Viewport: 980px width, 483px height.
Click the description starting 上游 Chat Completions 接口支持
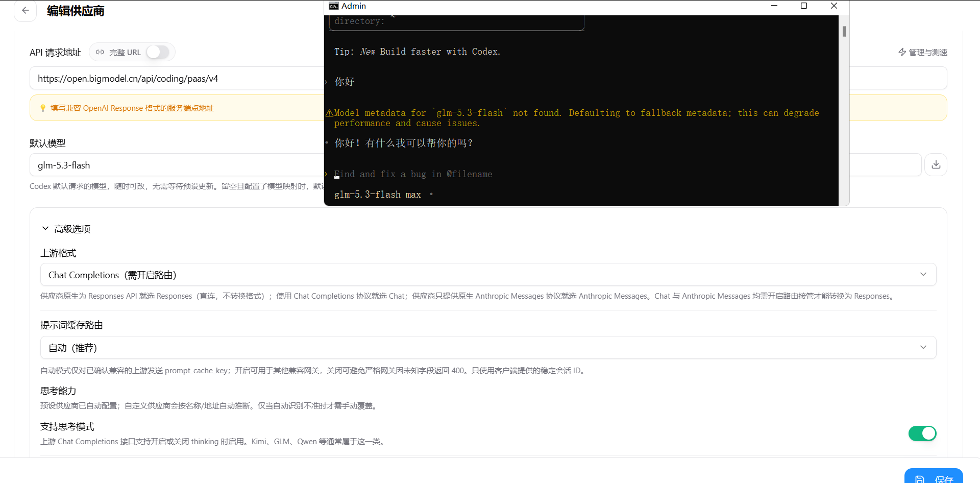tap(213, 442)
